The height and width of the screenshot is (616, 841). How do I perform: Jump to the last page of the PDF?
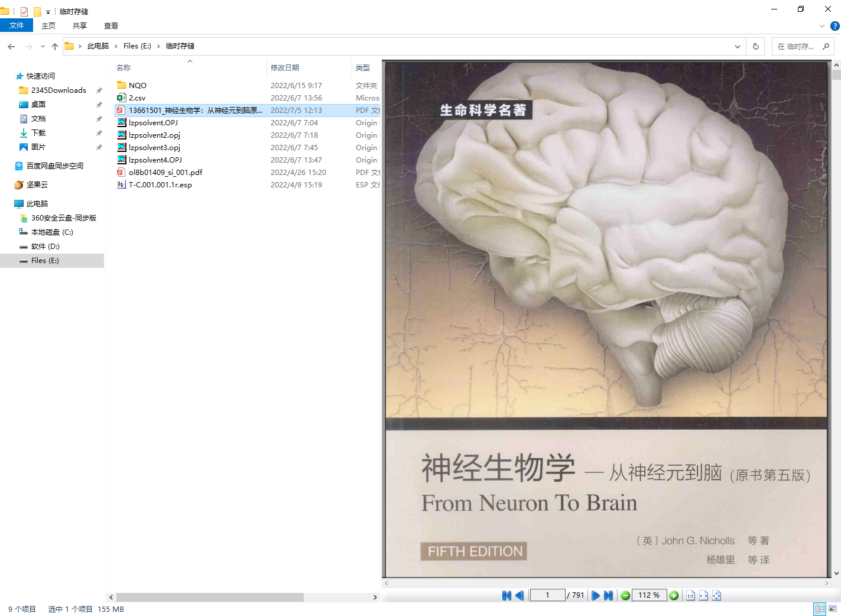tap(608, 595)
